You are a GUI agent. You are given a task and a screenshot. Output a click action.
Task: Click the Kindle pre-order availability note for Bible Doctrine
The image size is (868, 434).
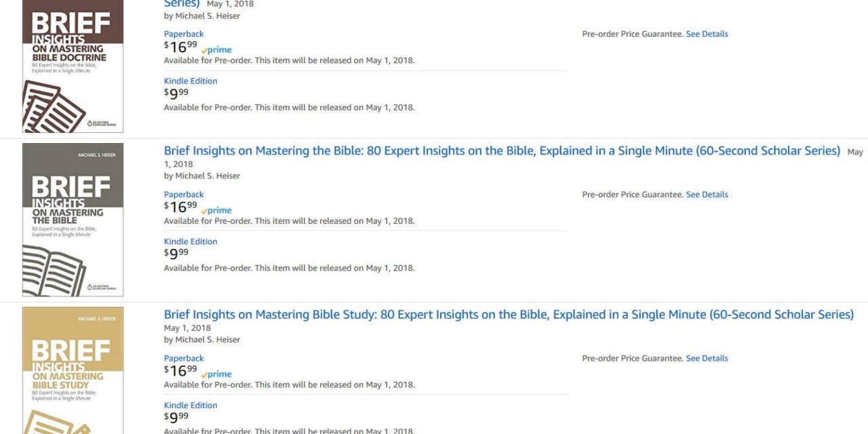(290, 107)
